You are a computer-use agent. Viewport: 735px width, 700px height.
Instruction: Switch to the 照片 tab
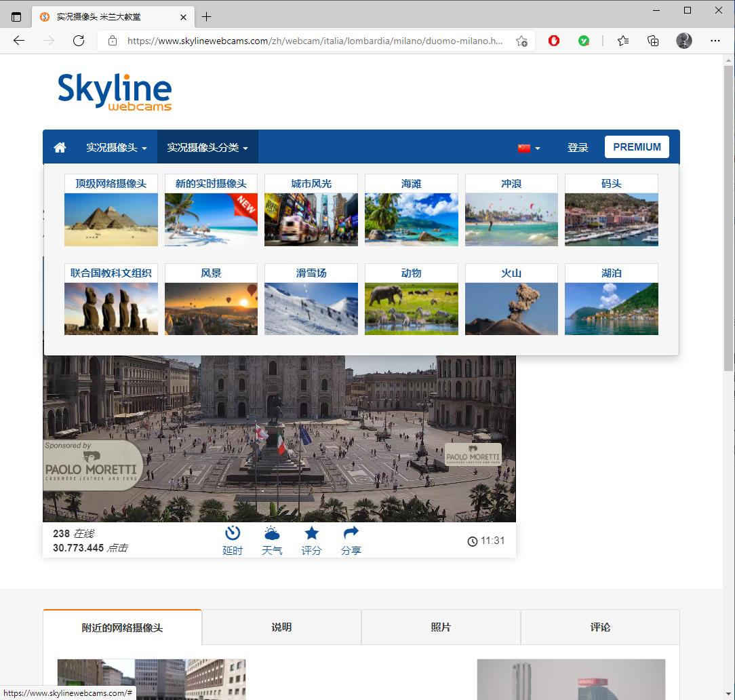click(x=440, y=627)
